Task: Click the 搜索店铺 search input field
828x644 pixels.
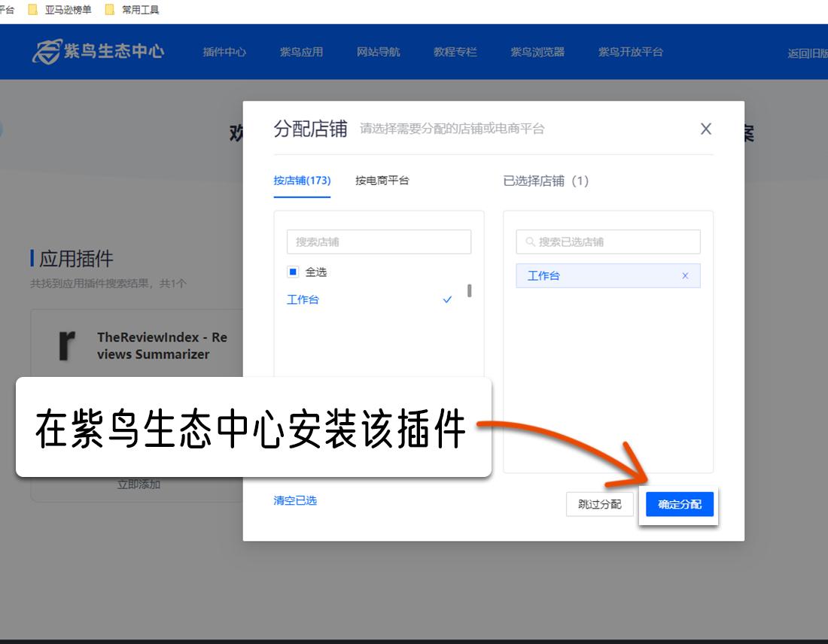Action: coord(379,241)
